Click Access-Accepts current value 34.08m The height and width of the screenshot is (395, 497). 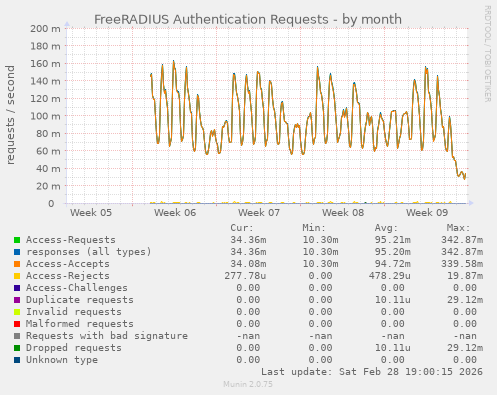pyautogui.click(x=248, y=264)
